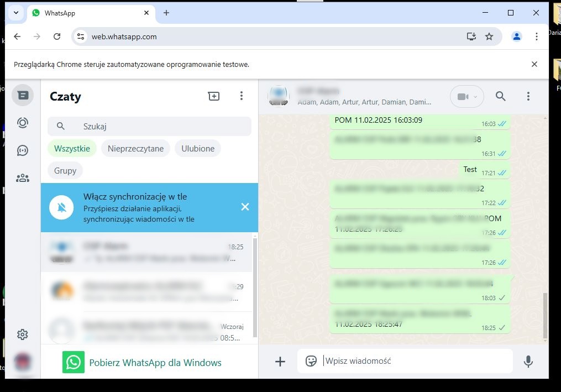The width and height of the screenshot is (561, 392).
Task: Select the Nieprzeczytane filter
Action: [135, 149]
